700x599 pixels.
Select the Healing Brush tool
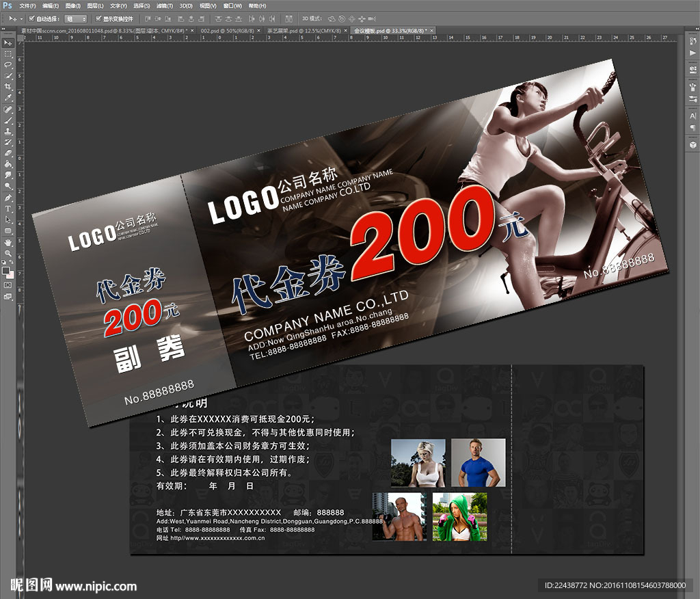(x=8, y=110)
